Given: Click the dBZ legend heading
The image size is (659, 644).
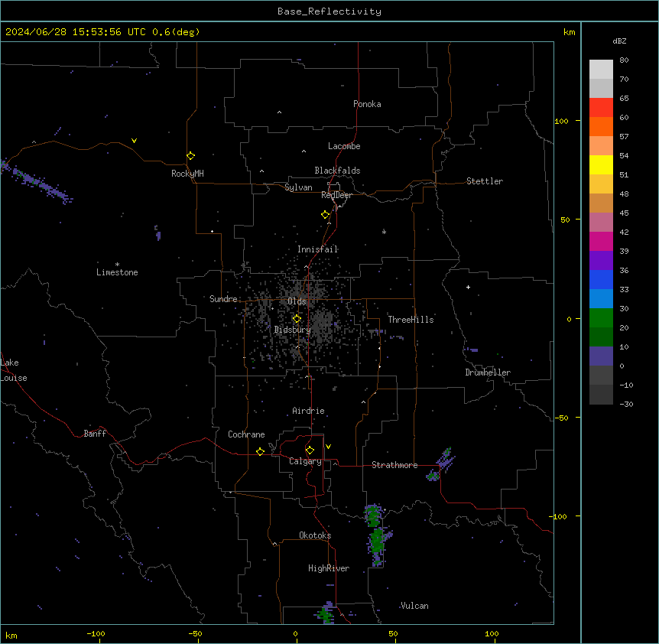Looking at the screenshot, I should pyautogui.click(x=619, y=41).
